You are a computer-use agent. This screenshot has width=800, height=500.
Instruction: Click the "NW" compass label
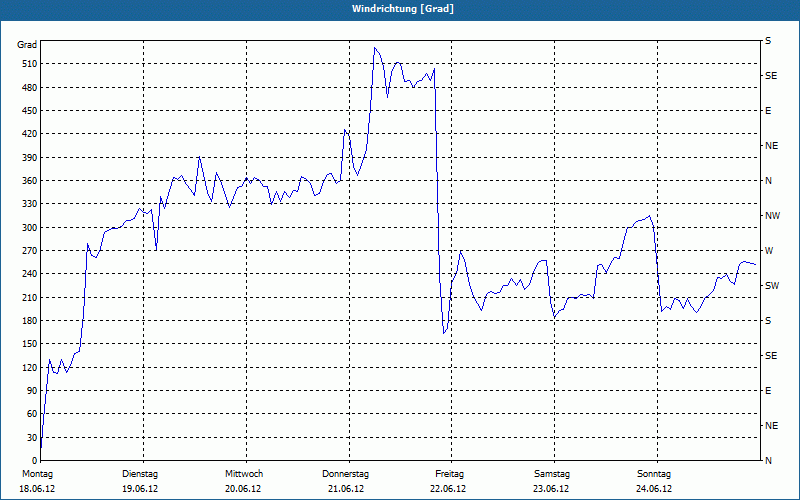pos(772,216)
